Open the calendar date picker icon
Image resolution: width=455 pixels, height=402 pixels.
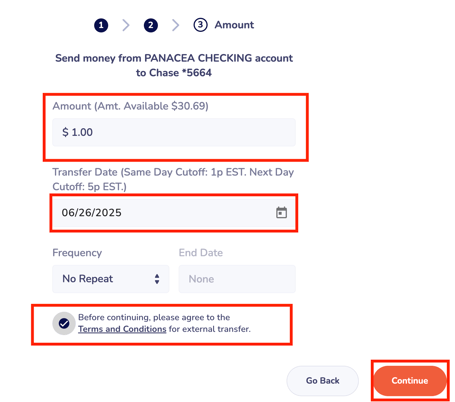pos(281,212)
